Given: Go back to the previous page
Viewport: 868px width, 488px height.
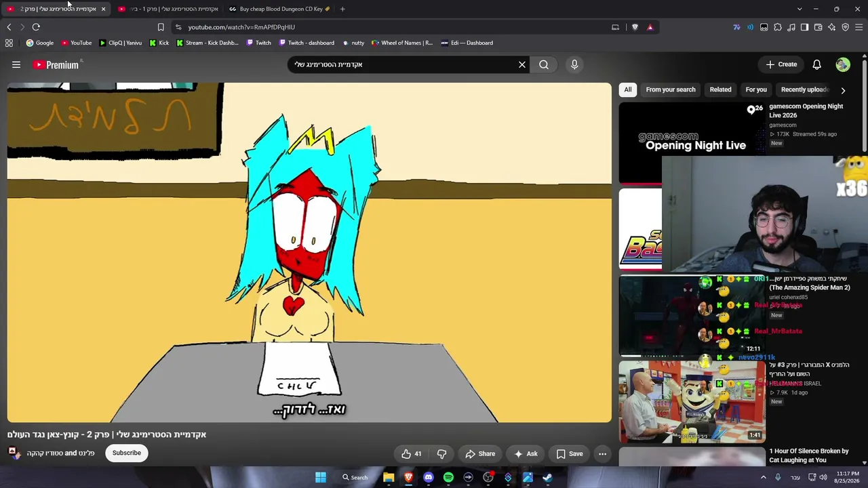Looking at the screenshot, I should pos(9,27).
